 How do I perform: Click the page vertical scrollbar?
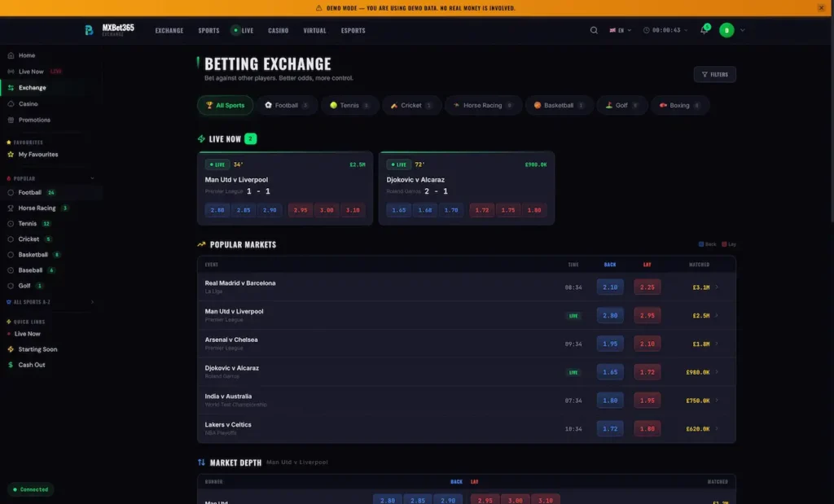tap(832, 120)
